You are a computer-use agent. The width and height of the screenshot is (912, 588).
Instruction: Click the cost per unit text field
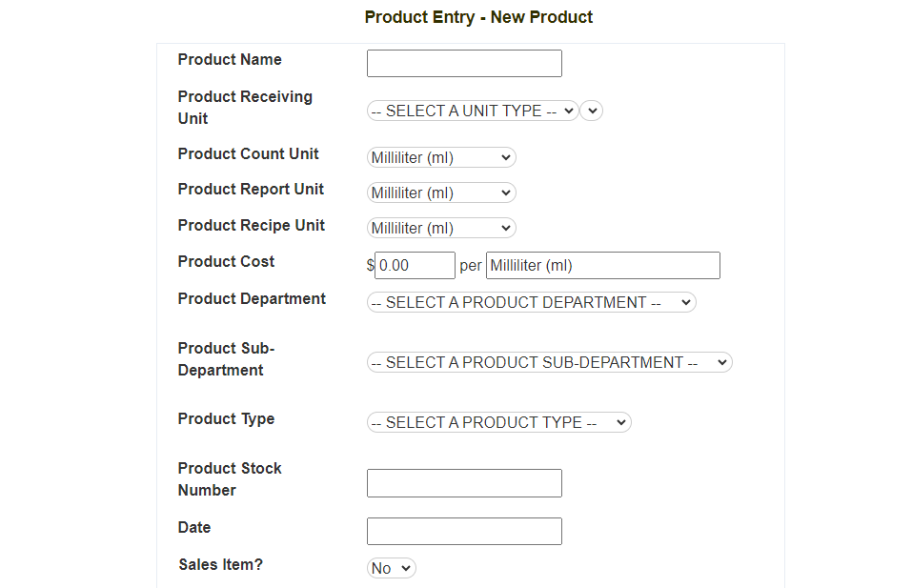point(602,266)
